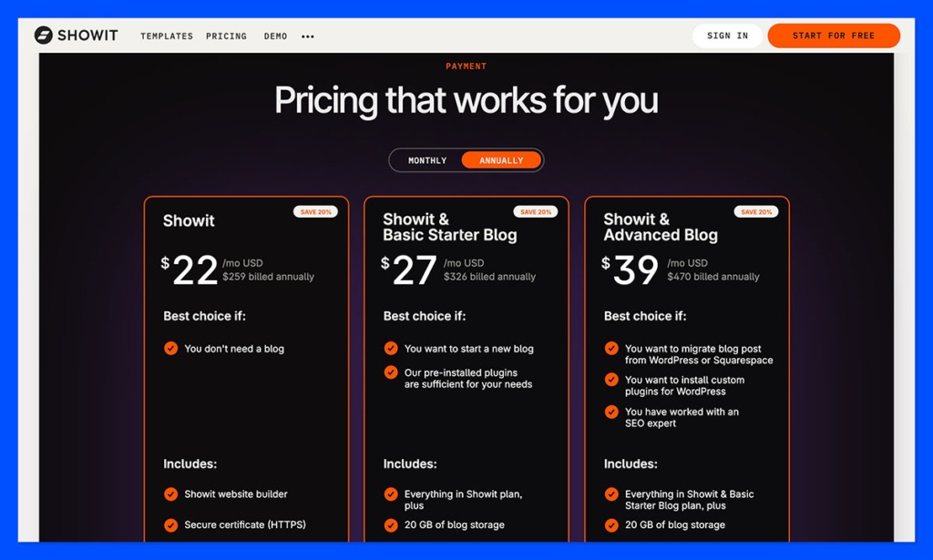Image resolution: width=933 pixels, height=560 pixels.
Task: Click the SAVE 20% badge on the Showit plan
Action: coord(316,211)
